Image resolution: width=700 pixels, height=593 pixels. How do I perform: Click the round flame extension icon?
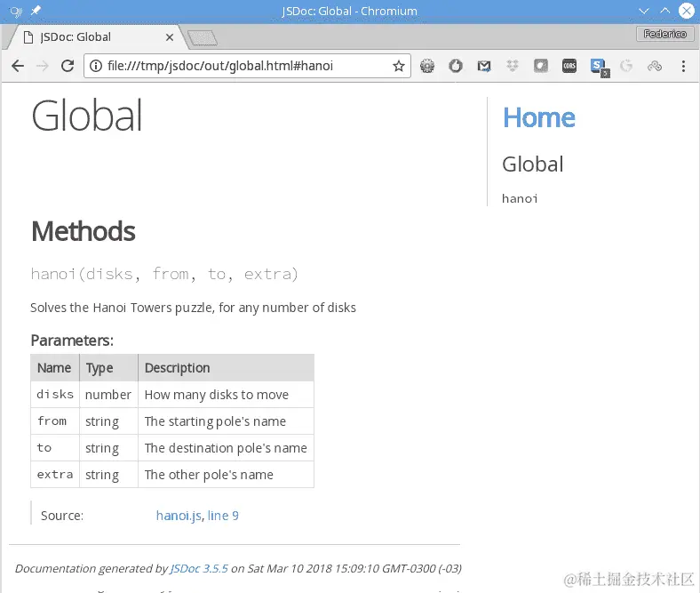pos(456,66)
